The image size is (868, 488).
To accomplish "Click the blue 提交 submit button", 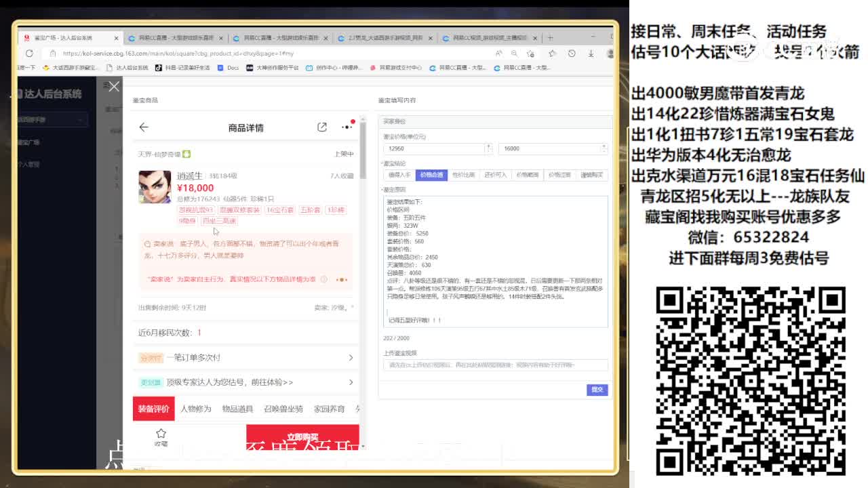I will click(597, 390).
